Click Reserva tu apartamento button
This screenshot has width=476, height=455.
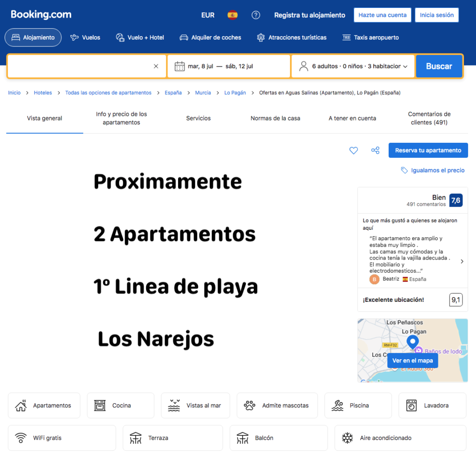[x=428, y=150]
